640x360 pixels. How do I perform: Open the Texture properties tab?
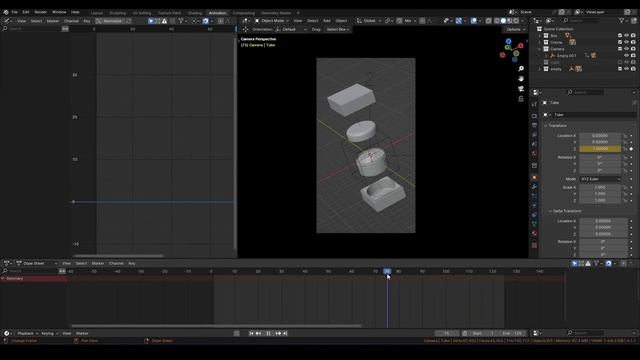534,245
